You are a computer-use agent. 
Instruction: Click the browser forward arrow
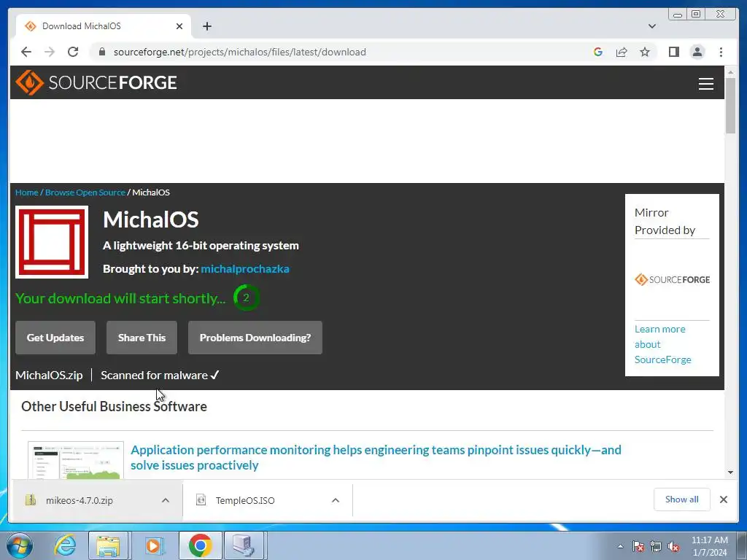click(50, 52)
